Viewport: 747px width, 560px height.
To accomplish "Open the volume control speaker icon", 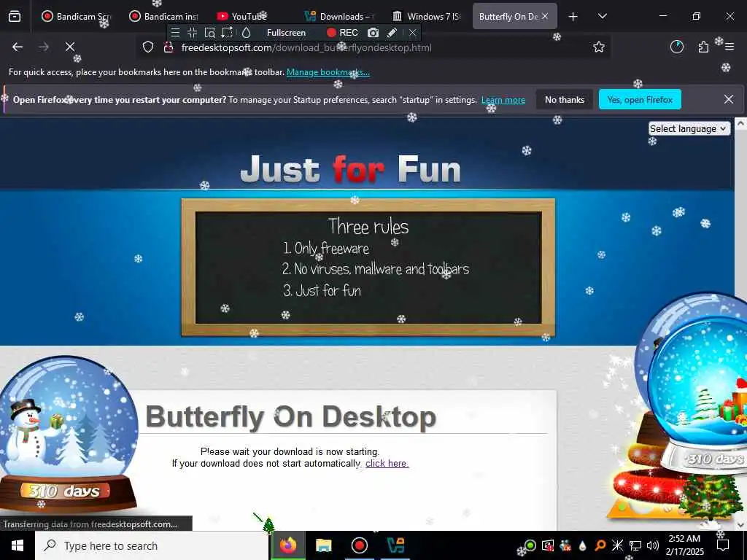I will pyautogui.click(x=653, y=545).
